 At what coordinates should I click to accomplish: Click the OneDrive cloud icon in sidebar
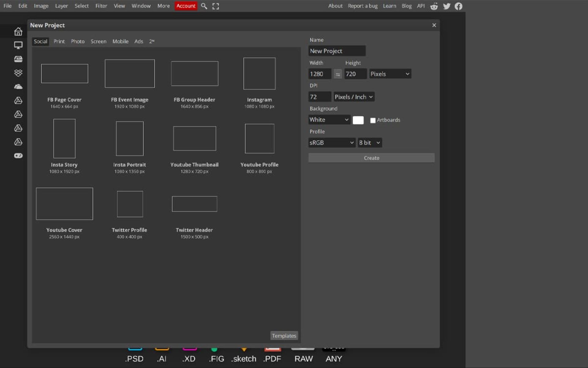pos(18,87)
